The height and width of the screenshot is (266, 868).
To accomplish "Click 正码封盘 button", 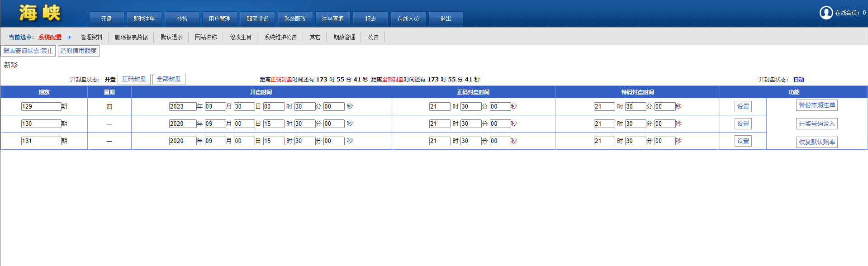I will pos(134,79).
